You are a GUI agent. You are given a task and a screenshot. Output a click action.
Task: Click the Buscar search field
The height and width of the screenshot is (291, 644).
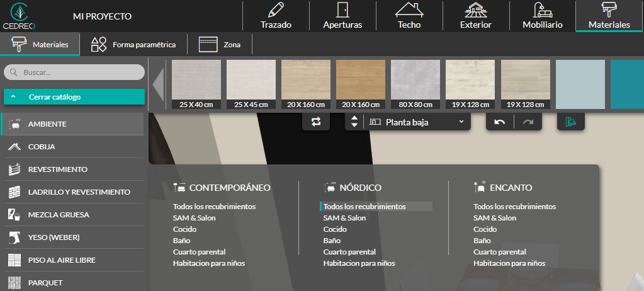(74, 72)
